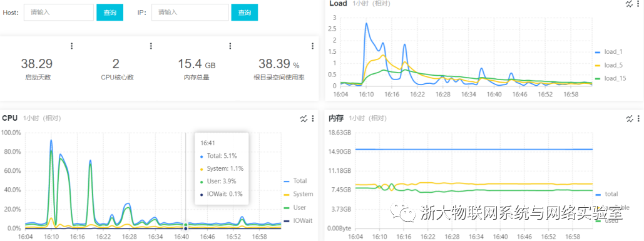Image resolution: width=644 pixels, height=241 pixels.
Task: Open the menu of the 启动天数 card
Action: (72, 46)
